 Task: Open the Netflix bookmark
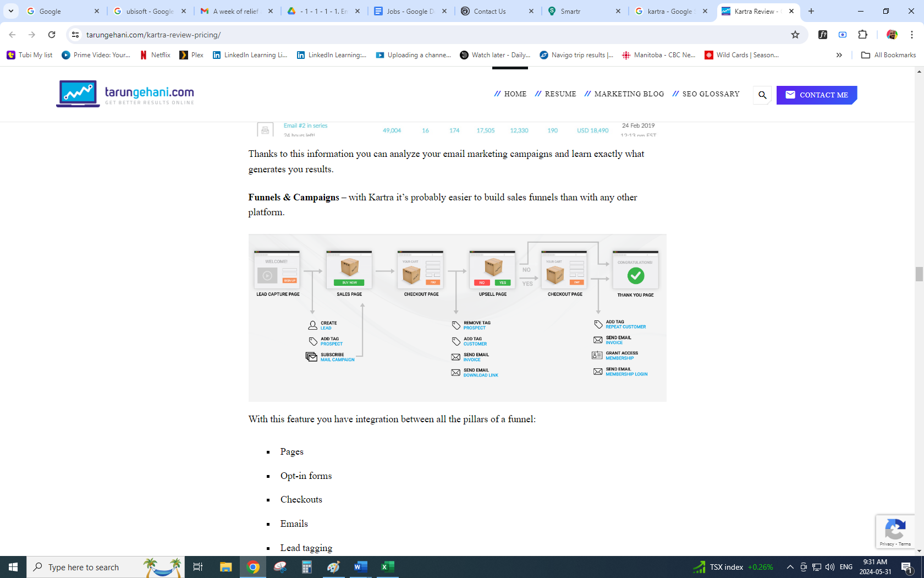pos(155,55)
